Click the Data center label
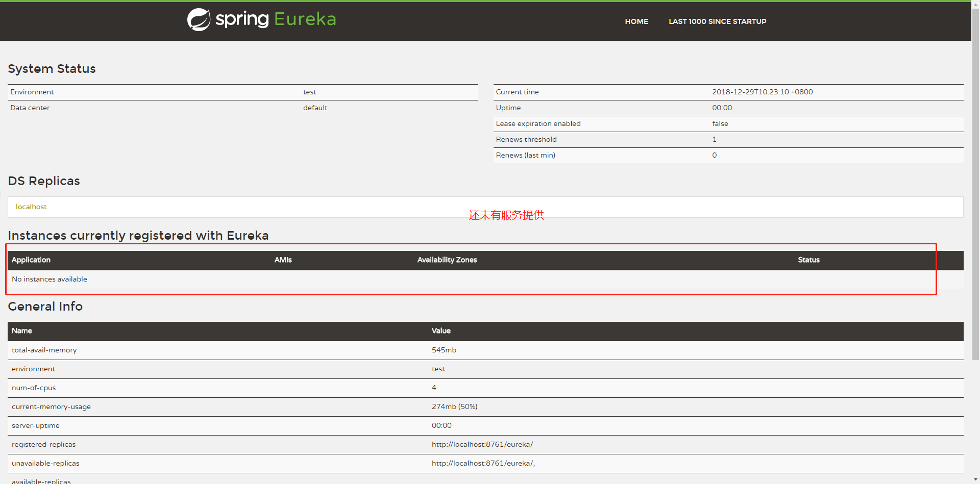 pyautogui.click(x=30, y=108)
